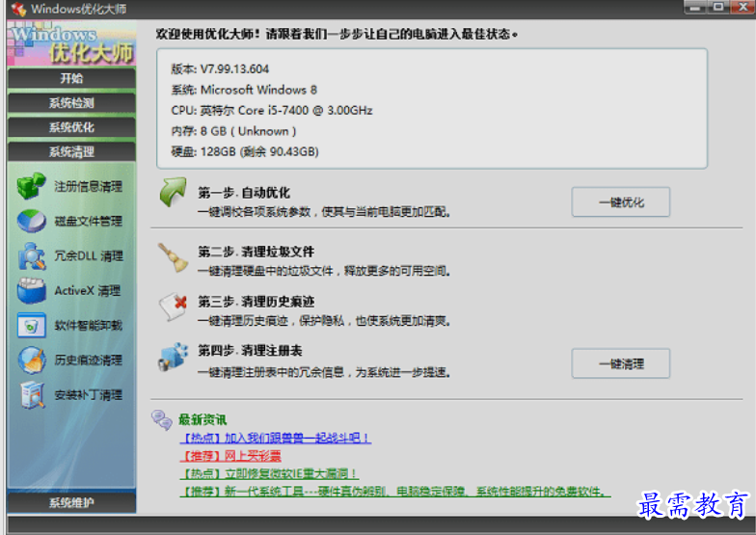Click the 软件智能卸载 recycle icon
This screenshot has width=756, height=535.
point(31,326)
